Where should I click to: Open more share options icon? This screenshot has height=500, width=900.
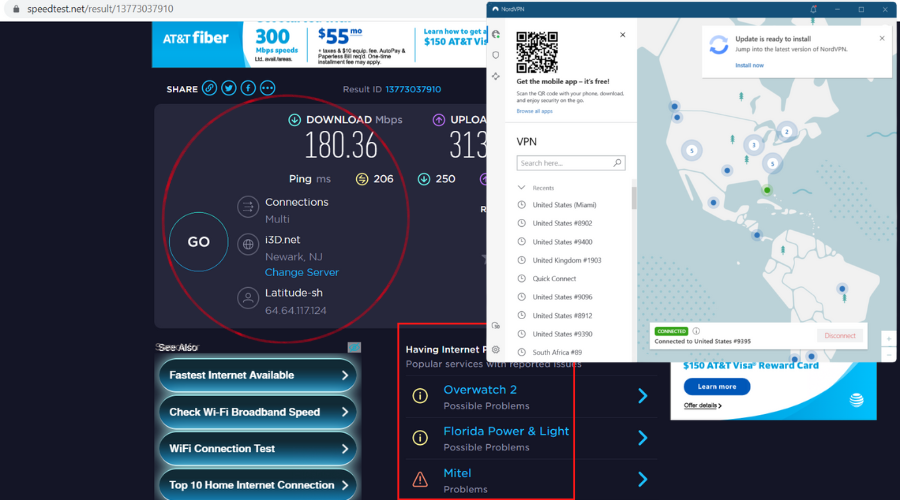pyautogui.click(x=267, y=88)
